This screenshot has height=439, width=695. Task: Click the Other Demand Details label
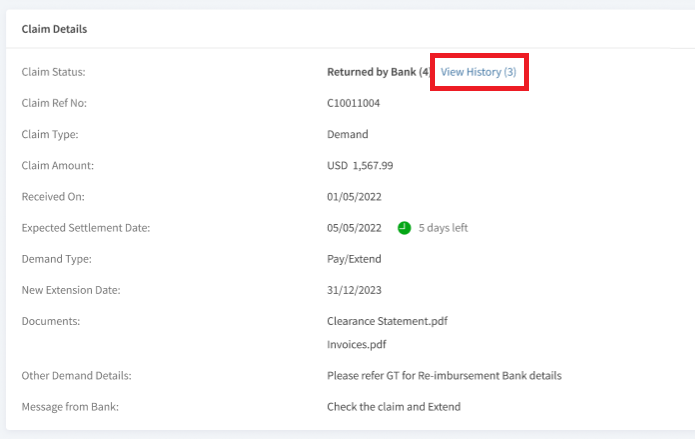[x=76, y=376]
